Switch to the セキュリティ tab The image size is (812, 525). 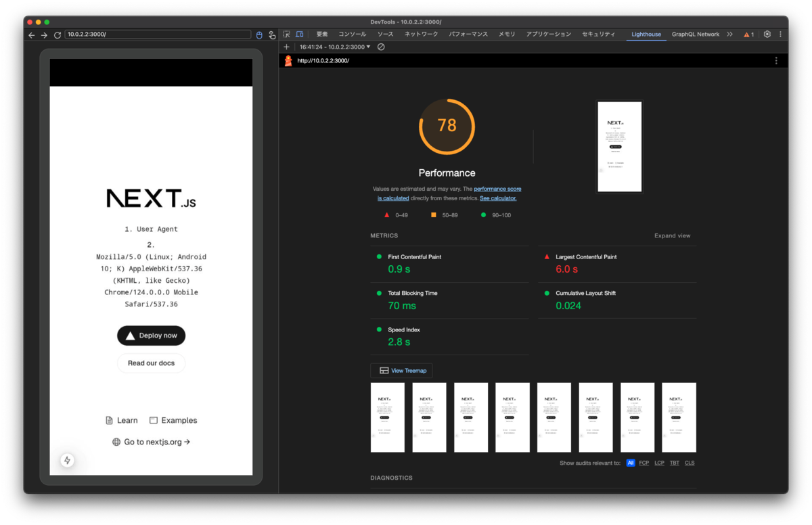tap(599, 34)
